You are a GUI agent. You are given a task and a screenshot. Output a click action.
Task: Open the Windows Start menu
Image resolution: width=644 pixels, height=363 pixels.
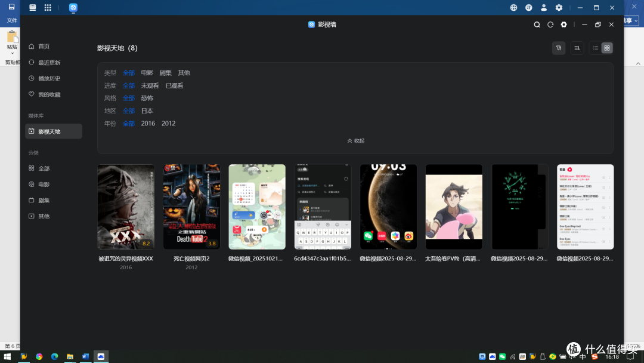pyautogui.click(x=7, y=356)
